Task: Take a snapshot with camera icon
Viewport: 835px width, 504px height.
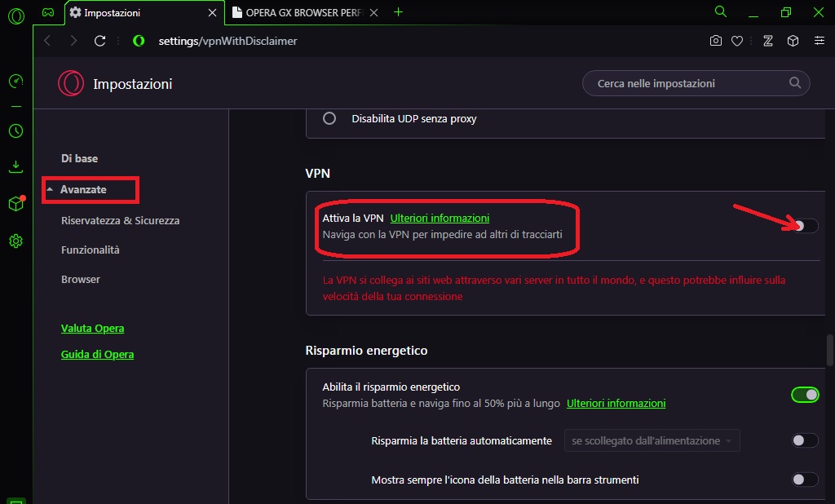Action: 716,41
